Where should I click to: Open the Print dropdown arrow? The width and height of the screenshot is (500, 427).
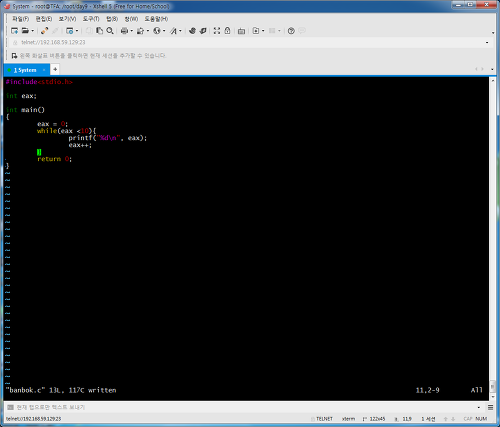[132, 31]
